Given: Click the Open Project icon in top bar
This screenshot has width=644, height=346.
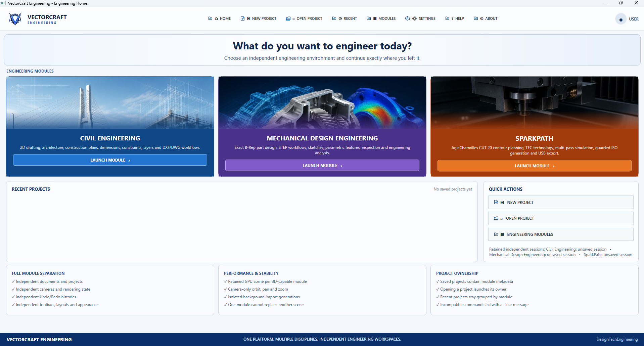Looking at the screenshot, I should pos(288,18).
